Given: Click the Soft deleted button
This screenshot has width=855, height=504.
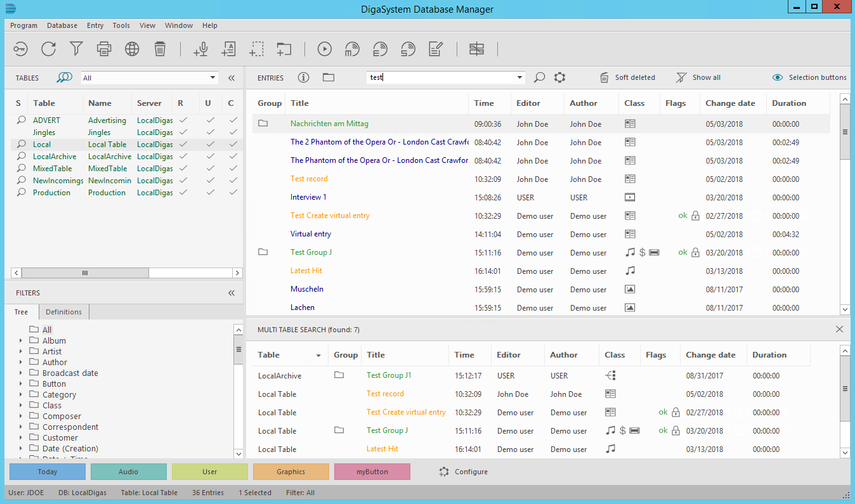Looking at the screenshot, I should [628, 77].
